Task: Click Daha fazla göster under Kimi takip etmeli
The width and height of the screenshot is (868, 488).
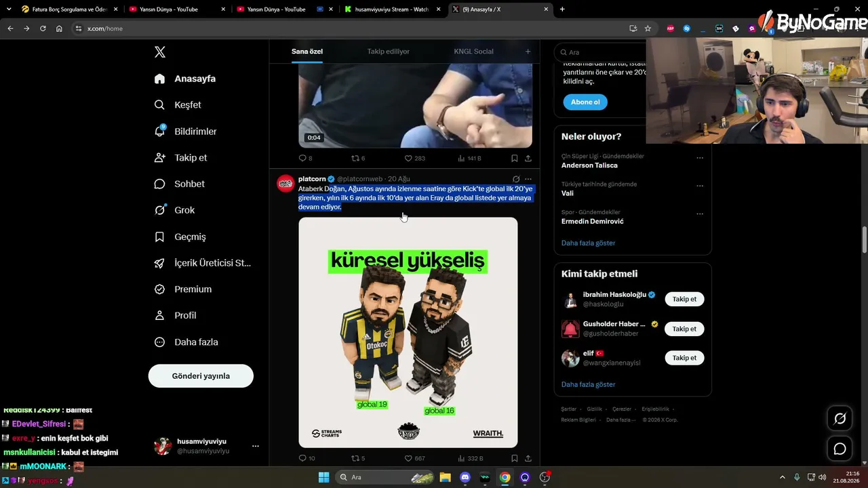Action: tap(588, 384)
